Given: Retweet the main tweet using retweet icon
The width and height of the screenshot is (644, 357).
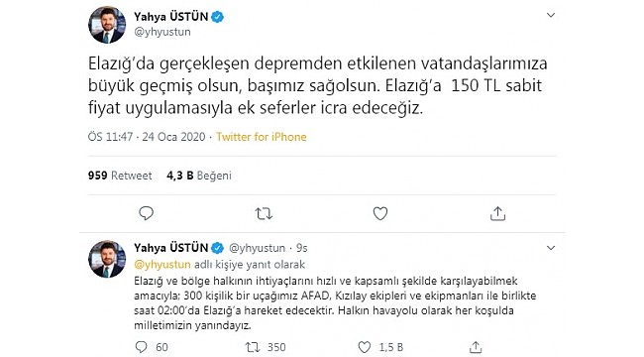Looking at the screenshot, I should pyautogui.click(x=264, y=213).
